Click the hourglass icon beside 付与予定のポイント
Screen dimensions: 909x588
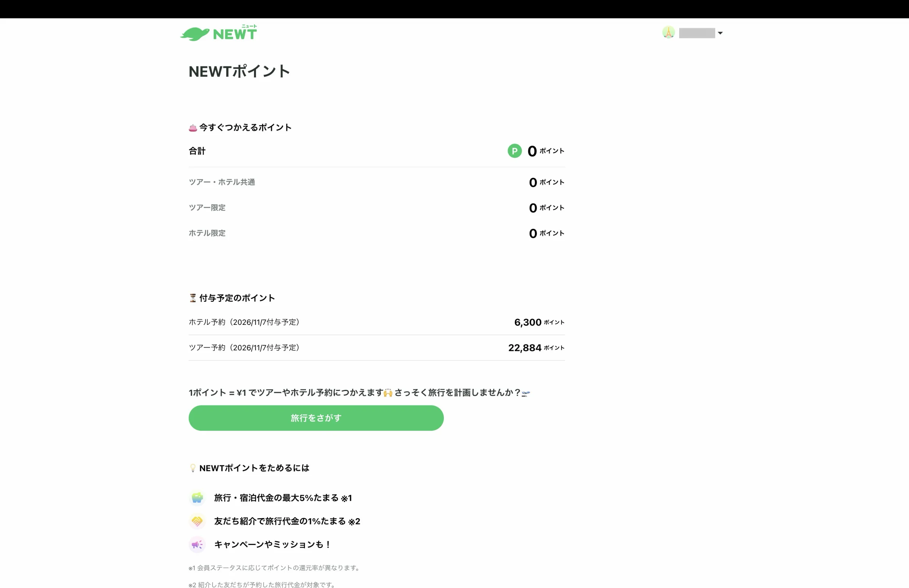pos(193,298)
